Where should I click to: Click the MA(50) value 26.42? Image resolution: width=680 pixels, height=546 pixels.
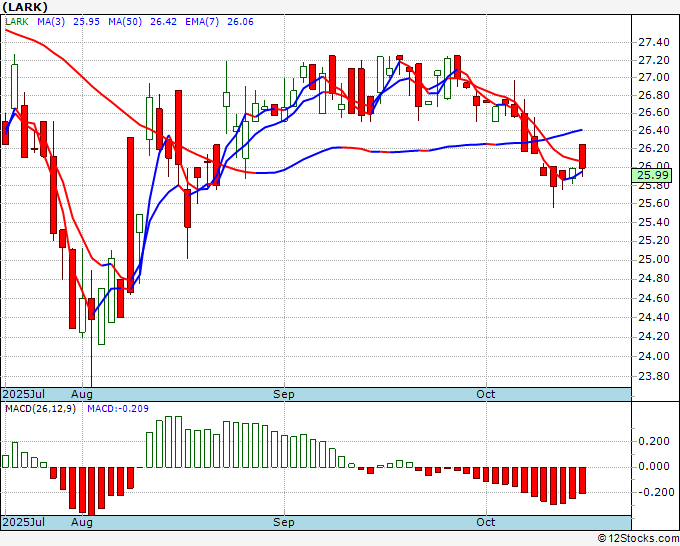tap(163, 22)
